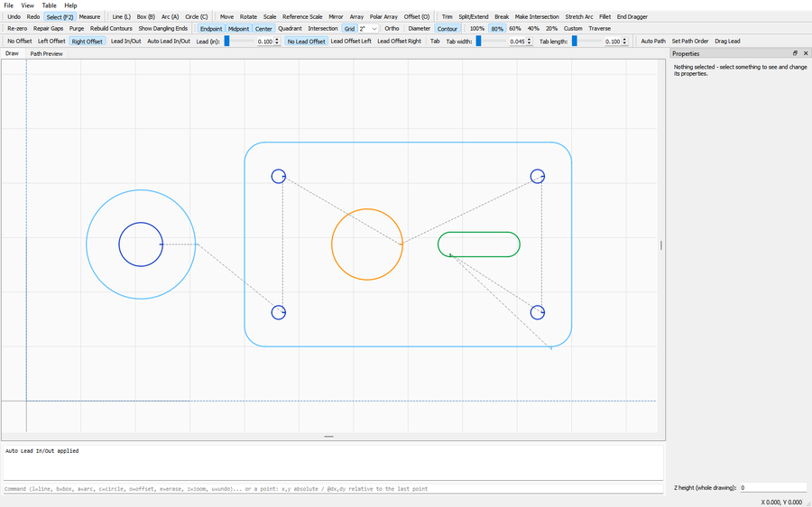Image resolution: width=812 pixels, height=507 pixels.
Task: Choose the Custom speed option
Action: tap(573, 29)
